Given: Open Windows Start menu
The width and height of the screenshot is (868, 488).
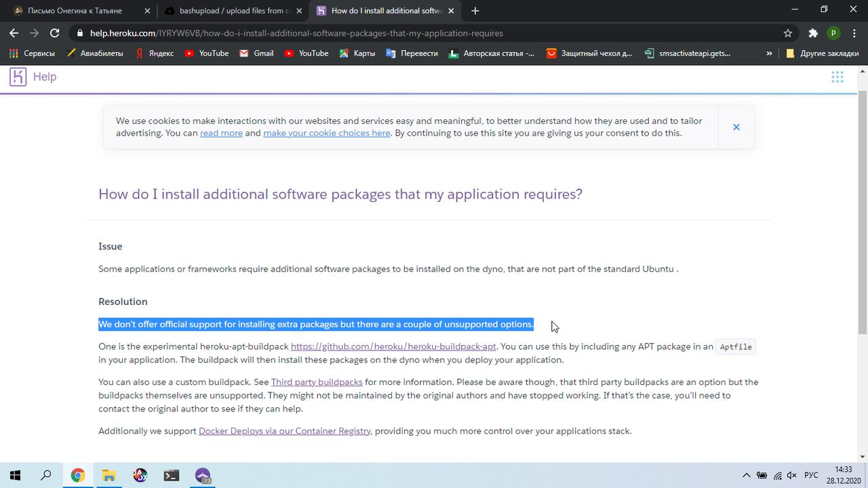Looking at the screenshot, I should click(15, 476).
